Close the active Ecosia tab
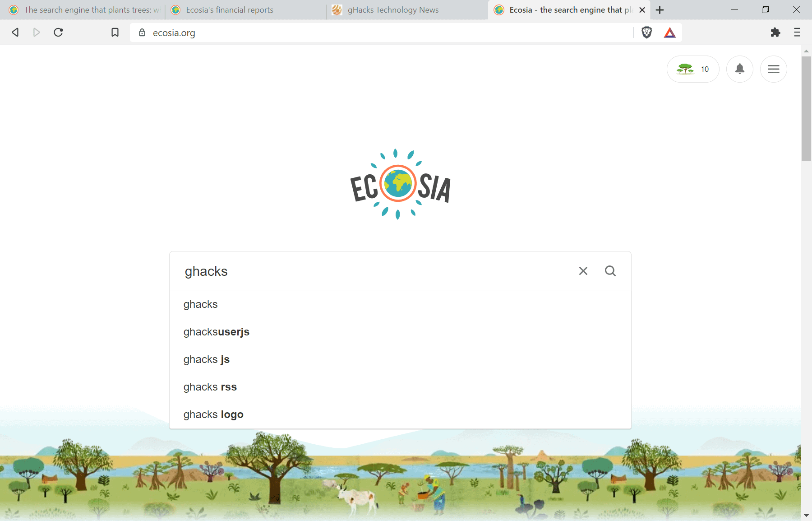Screen dimensions: 812x521 (642, 10)
